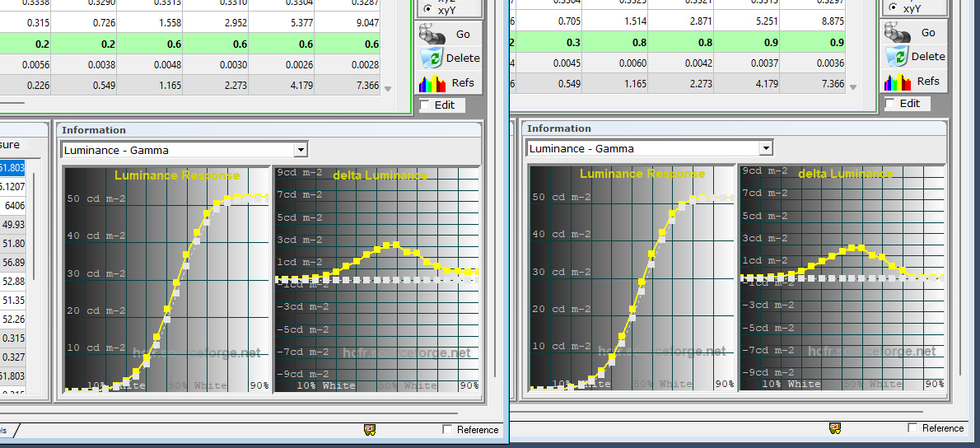This screenshot has width=980, height=448.
Task: Click cell 0.705 in right window table
Action: point(548,21)
